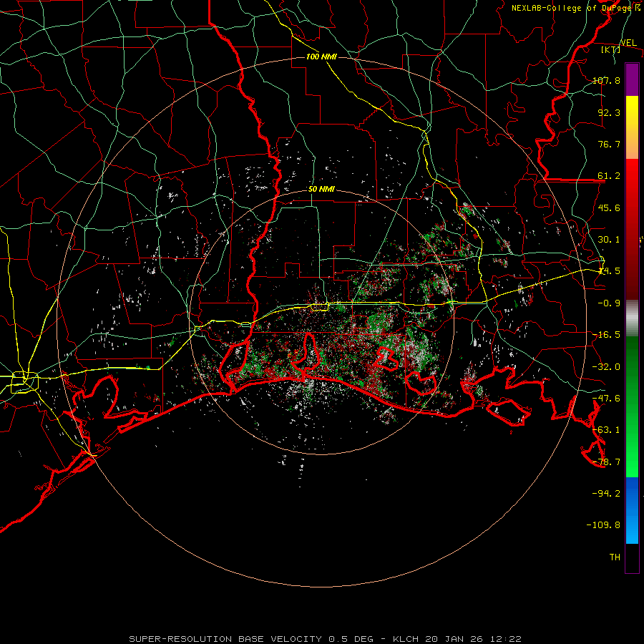Screen dimensions: 644x644
Task: Click the 100 NMI range ring label
Action: point(321,57)
